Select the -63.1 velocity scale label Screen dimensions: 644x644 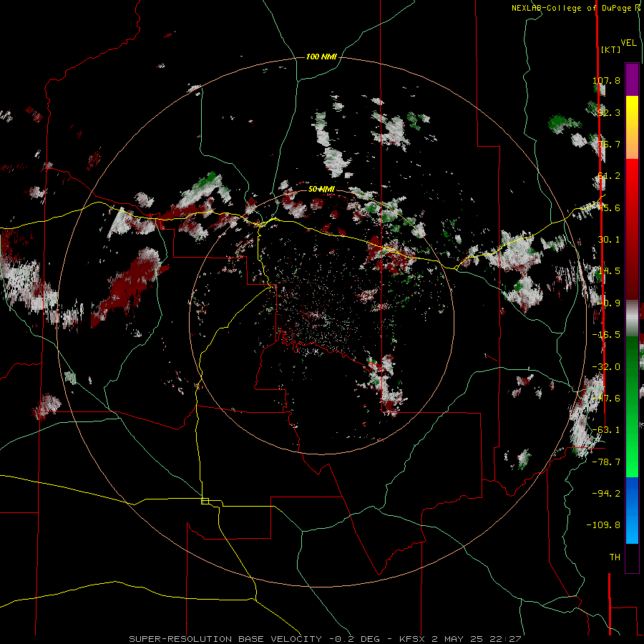tap(606, 430)
